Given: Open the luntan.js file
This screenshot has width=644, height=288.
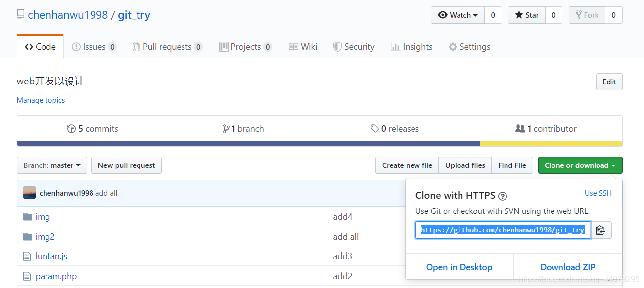Looking at the screenshot, I should pyautogui.click(x=51, y=256).
